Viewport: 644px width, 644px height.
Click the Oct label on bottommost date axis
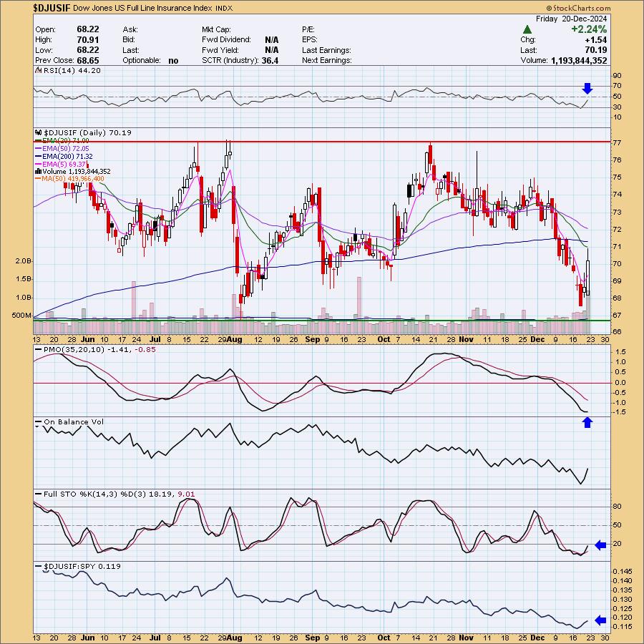[x=384, y=638]
